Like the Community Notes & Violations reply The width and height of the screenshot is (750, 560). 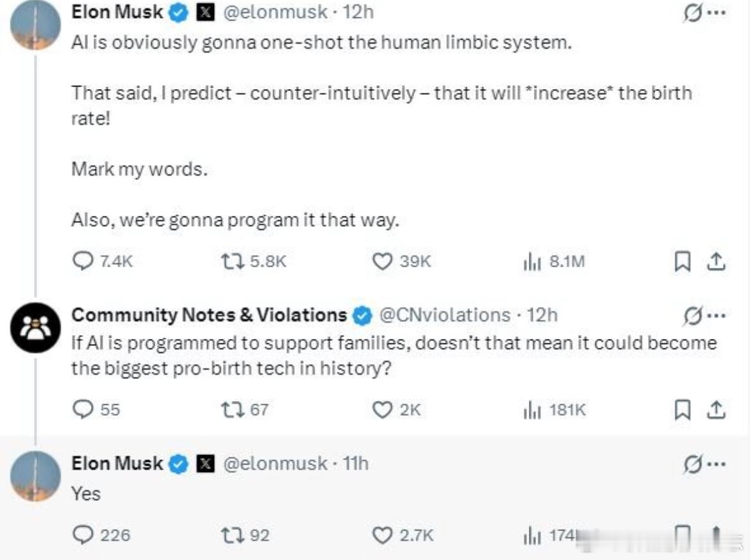click(x=382, y=410)
